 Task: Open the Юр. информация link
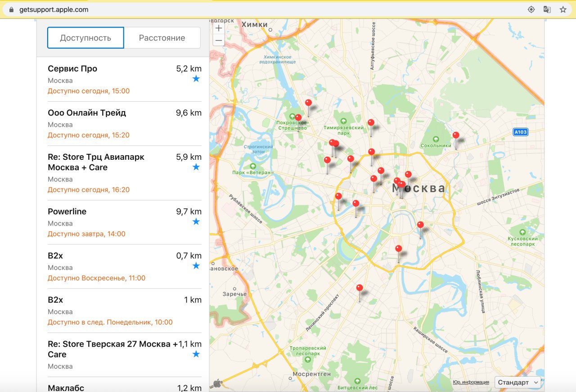pos(471,382)
